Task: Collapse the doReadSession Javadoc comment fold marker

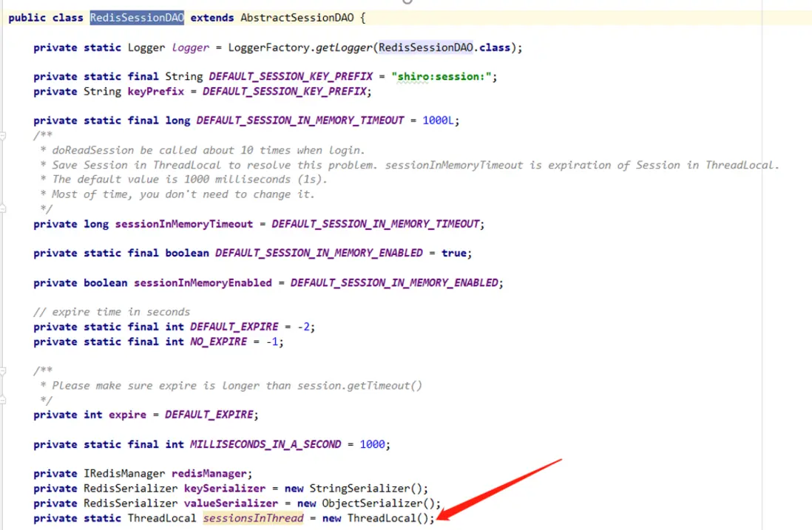Action: click(3, 135)
